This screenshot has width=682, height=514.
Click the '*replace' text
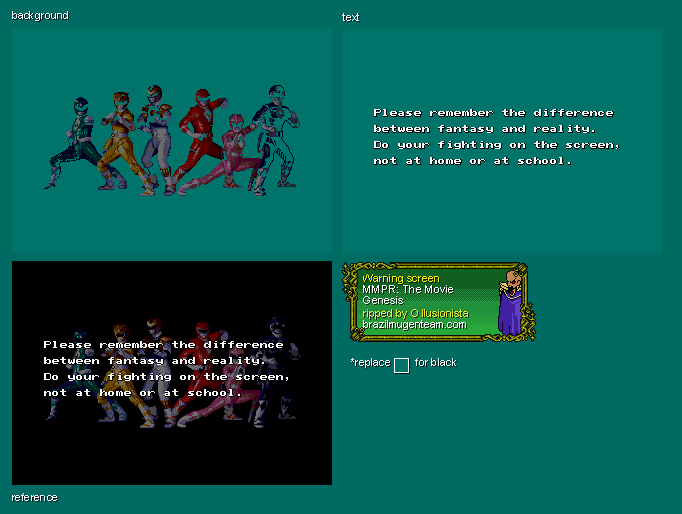coord(371,362)
